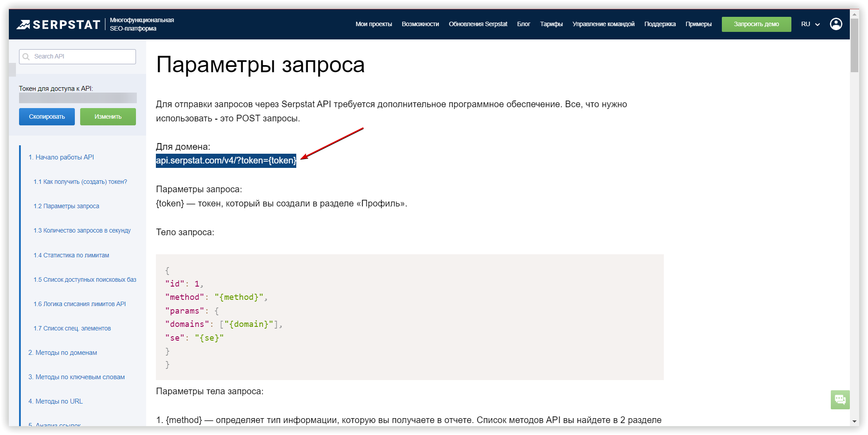Open 1.4 Статистика по лимитам
Image resolution: width=868 pixels, height=435 pixels.
[x=71, y=255]
